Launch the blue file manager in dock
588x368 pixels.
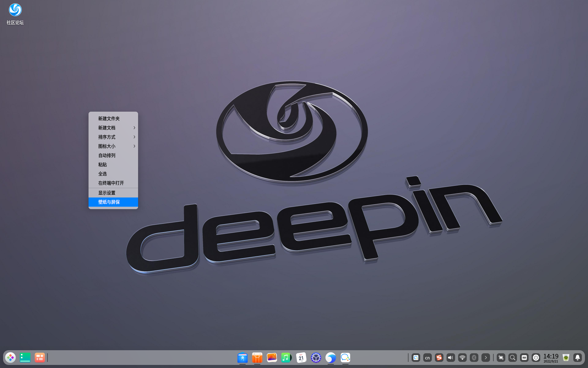coord(243,358)
